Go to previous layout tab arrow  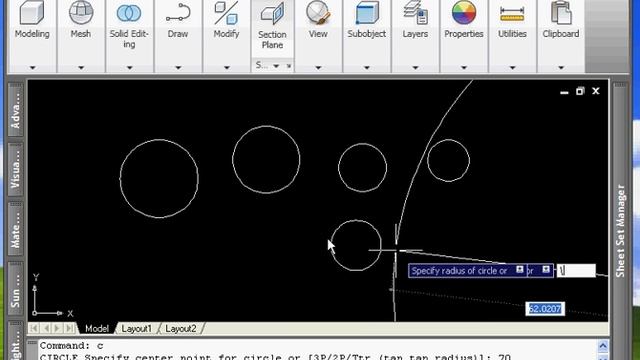pyautogui.click(x=46, y=329)
